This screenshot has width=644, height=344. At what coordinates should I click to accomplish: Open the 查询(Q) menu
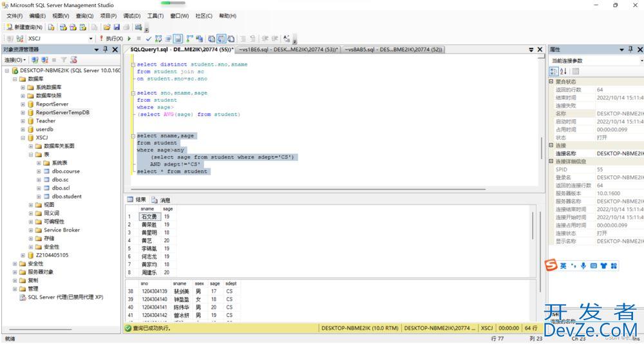click(84, 16)
